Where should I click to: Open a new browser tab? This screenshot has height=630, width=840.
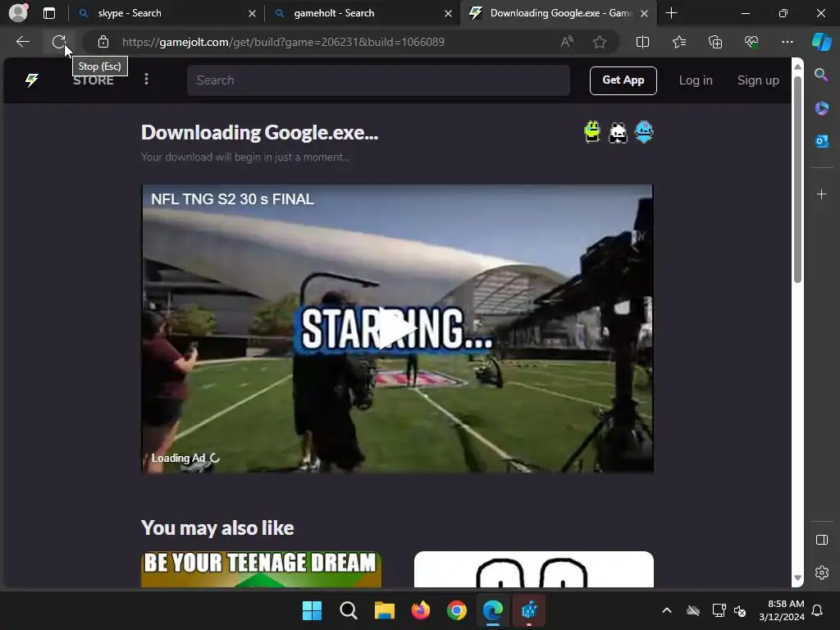click(x=671, y=13)
